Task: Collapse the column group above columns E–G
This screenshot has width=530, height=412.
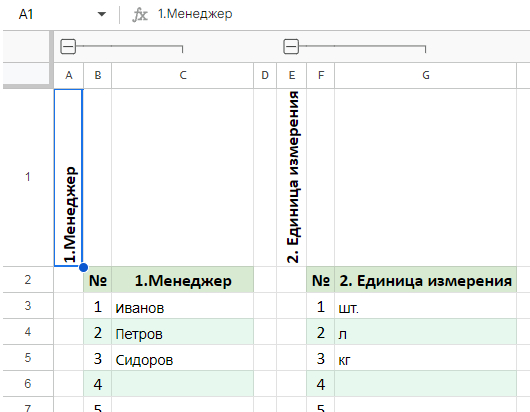Action: (291, 46)
